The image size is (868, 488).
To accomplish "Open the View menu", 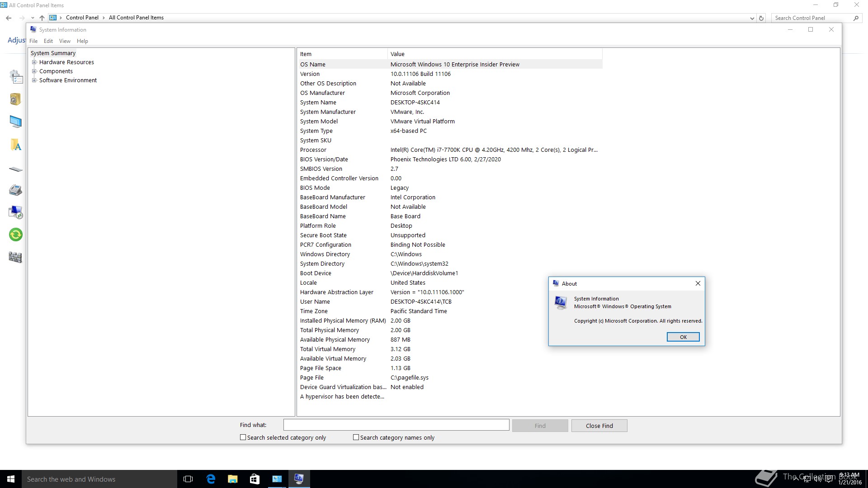I will [x=65, y=41].
